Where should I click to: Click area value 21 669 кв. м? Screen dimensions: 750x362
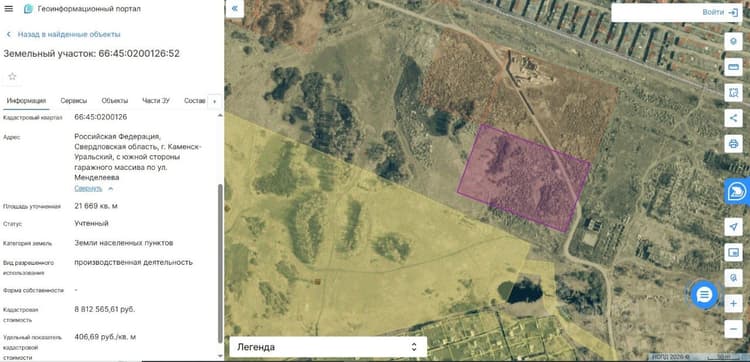click(x=96, y=206)
